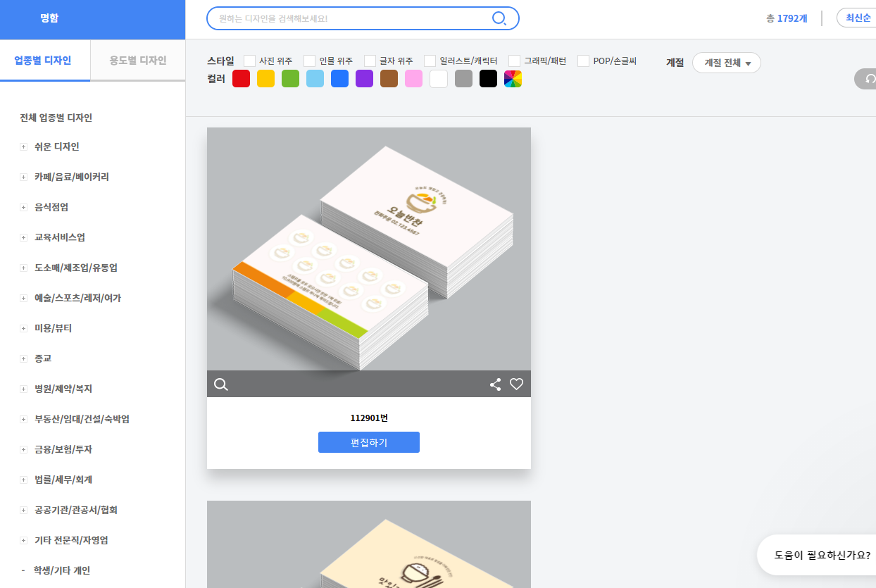The height and width of the screenshot is (588, 876).
Task: Expand the 공공기관/관공서/협회 category
Action: 23,510
